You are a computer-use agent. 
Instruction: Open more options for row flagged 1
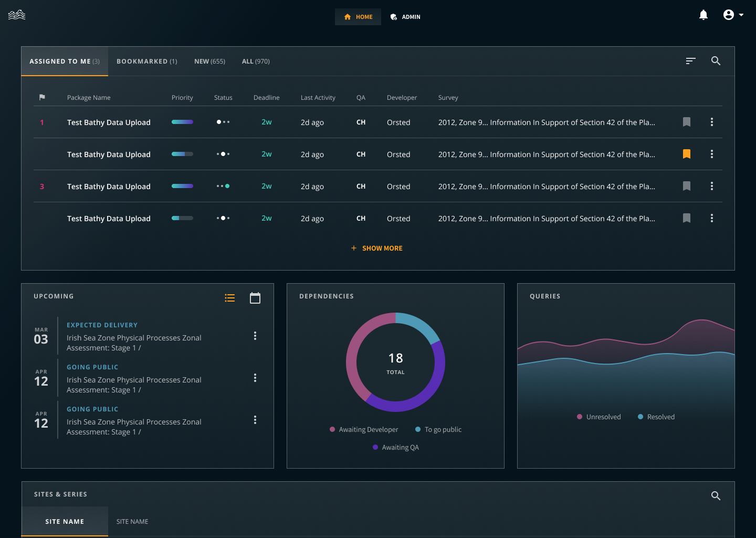(x=712, y=122)
